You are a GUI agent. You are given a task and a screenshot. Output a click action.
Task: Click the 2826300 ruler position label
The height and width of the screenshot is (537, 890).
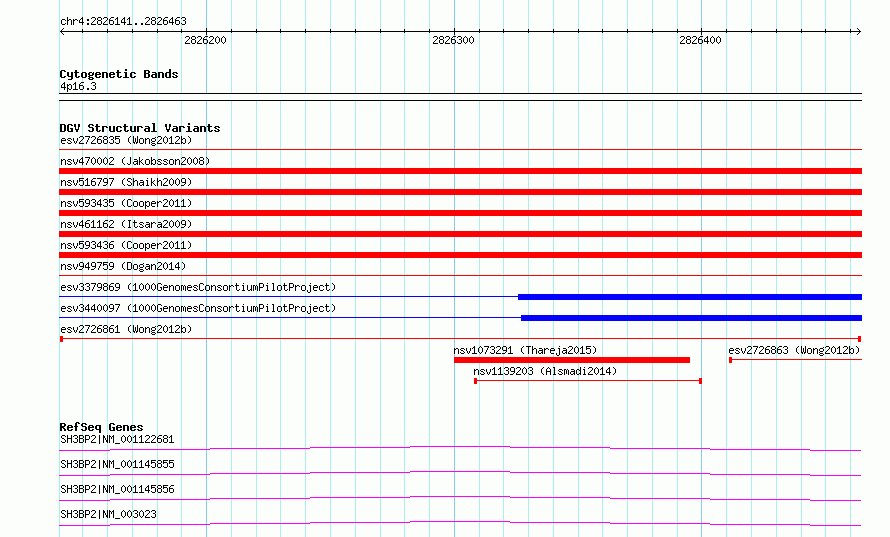pos(453,40)
